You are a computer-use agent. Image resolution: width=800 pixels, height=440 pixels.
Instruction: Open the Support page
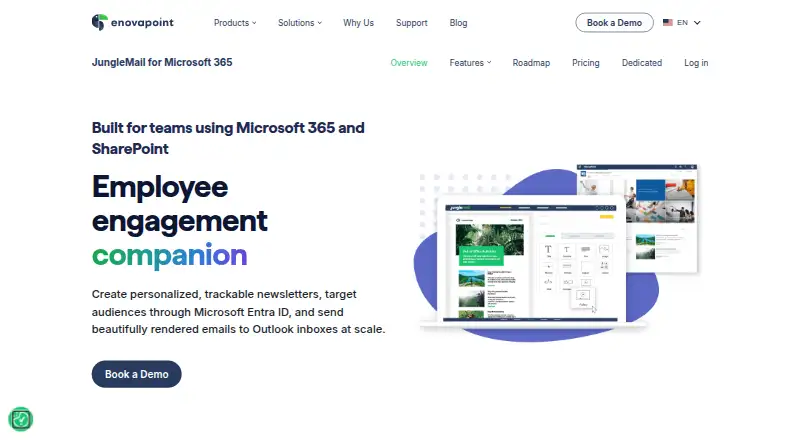(x=412, y=23)
